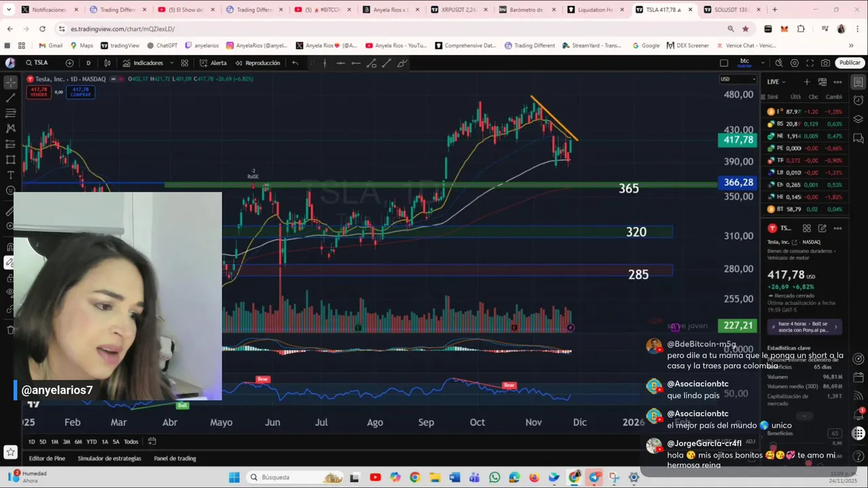This screenshot has width=868, height=488.
Task: Switch to the Liquidation browser tab
Action: tap(594, 9)
